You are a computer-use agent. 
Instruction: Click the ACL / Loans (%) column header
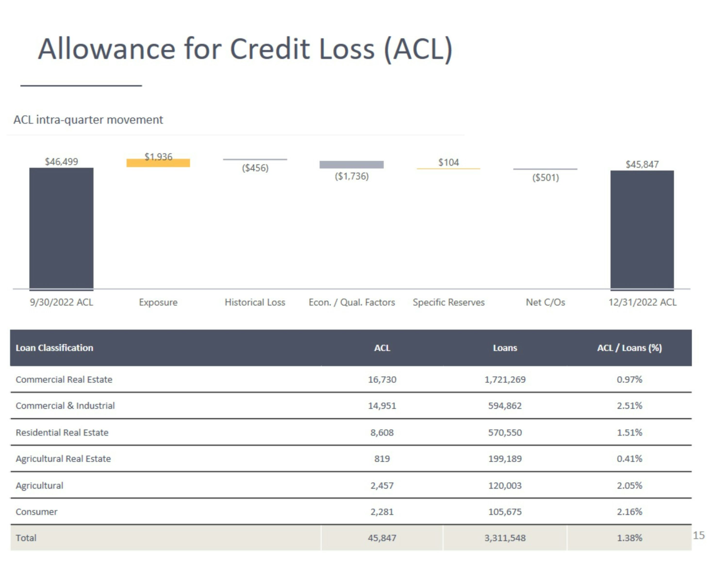click(629, 348)
